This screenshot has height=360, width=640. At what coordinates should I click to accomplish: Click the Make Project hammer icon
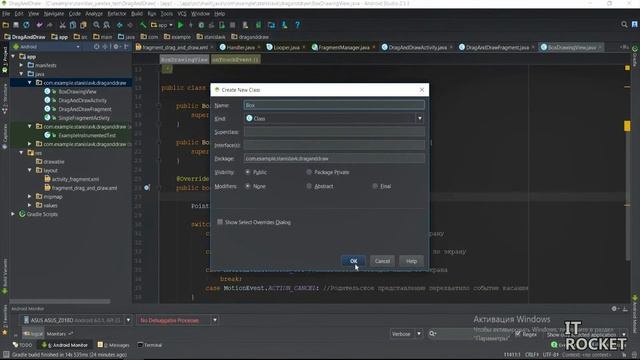tap(143, 25)
